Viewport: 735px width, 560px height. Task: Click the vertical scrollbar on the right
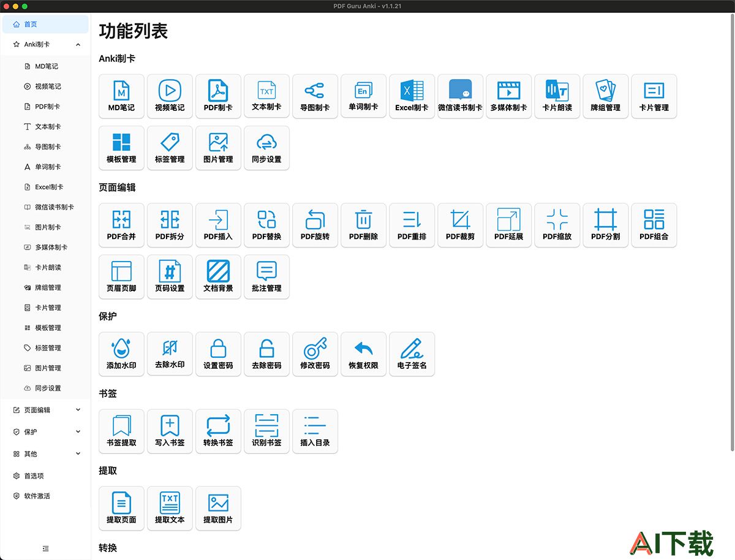click(x=732, y=233)
